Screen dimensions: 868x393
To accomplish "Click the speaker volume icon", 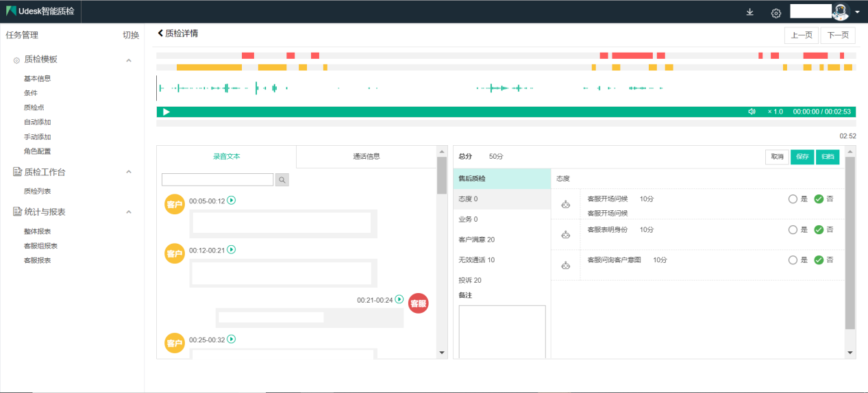I will coord(752,112).
